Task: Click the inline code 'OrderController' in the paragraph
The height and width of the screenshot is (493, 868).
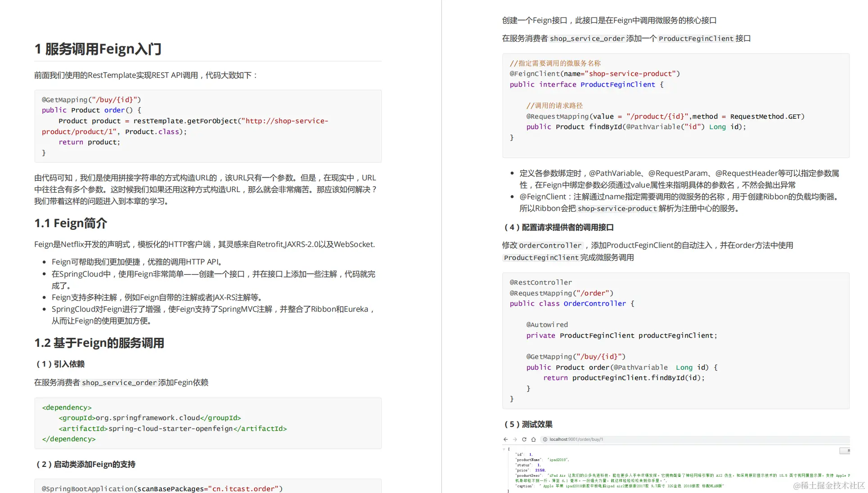Action: pos(550,246)
